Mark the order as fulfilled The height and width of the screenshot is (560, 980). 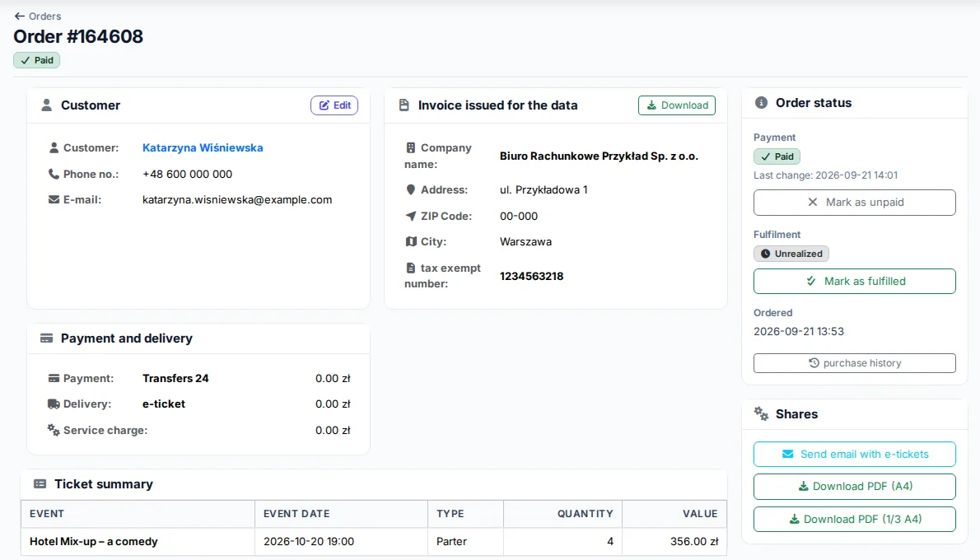tap(854, 282)
